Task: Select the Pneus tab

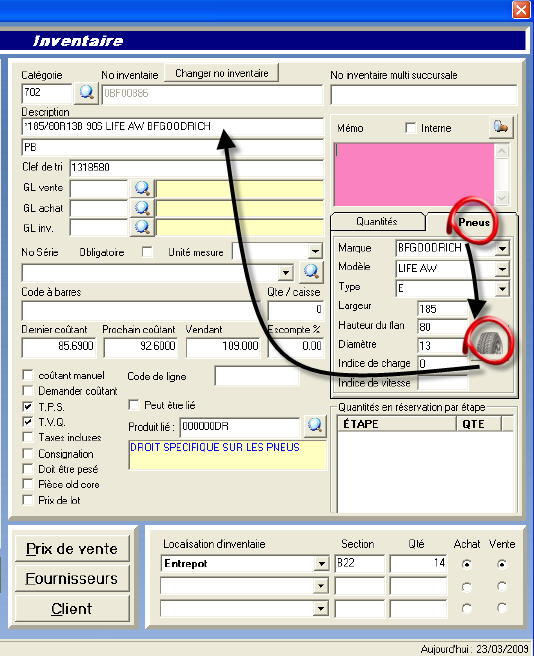Action: (473, 222)
